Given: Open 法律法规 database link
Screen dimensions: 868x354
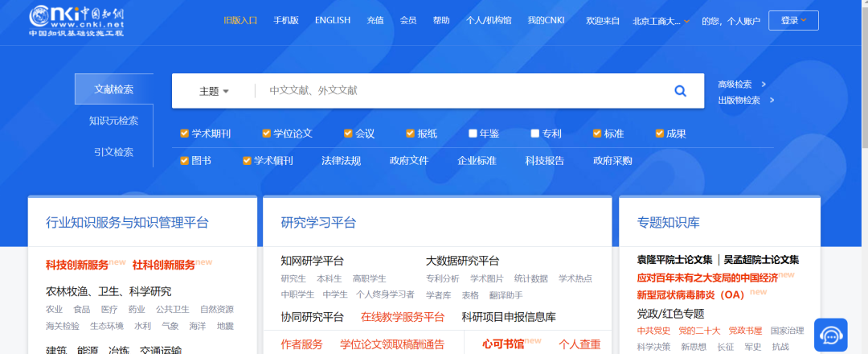Looking at the screenshot, I should click(341, 161).
